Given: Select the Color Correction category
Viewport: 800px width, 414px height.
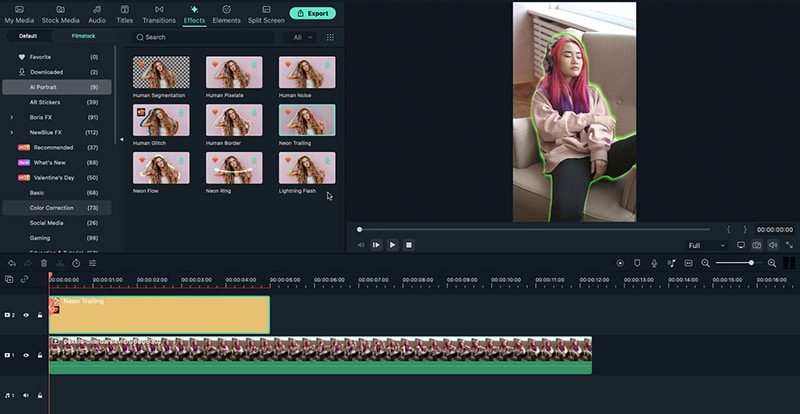Looking at the screenshot, I should pyautogui.click(x=57, y=208).
